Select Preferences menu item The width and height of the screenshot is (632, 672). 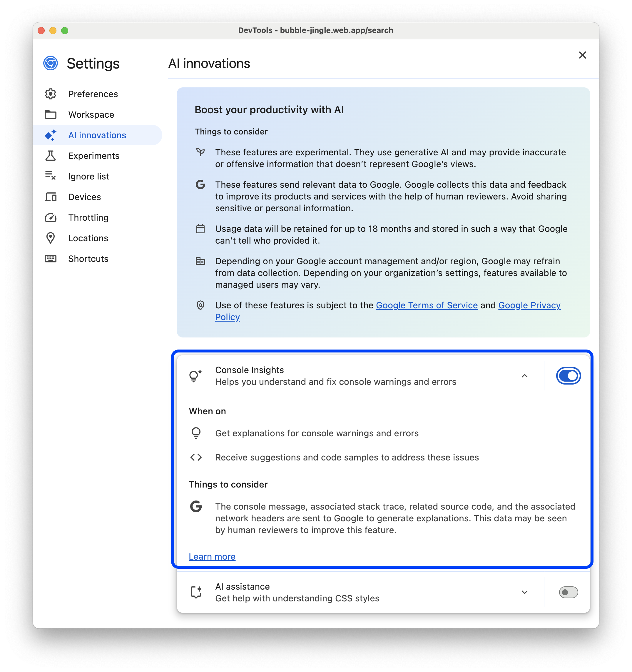pos(93,93)
